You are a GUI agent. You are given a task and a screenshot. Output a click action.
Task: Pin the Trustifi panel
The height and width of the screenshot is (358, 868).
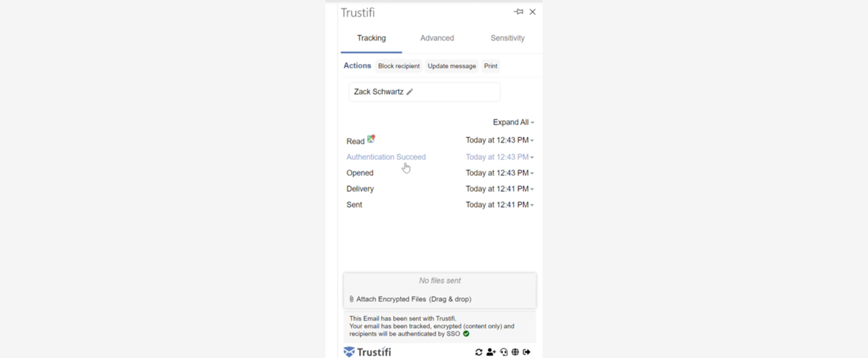pyautogui.click(x=519, y=12)
